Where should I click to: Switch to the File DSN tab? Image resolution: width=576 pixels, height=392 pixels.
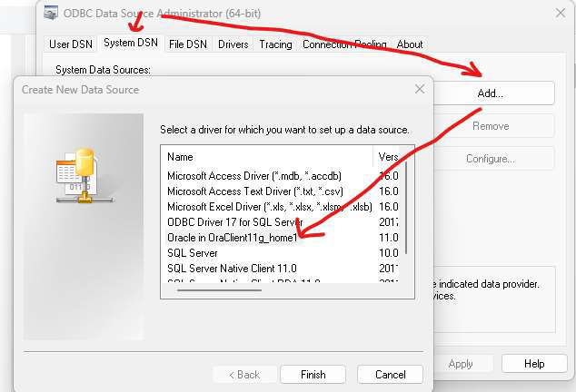(188, 44)
